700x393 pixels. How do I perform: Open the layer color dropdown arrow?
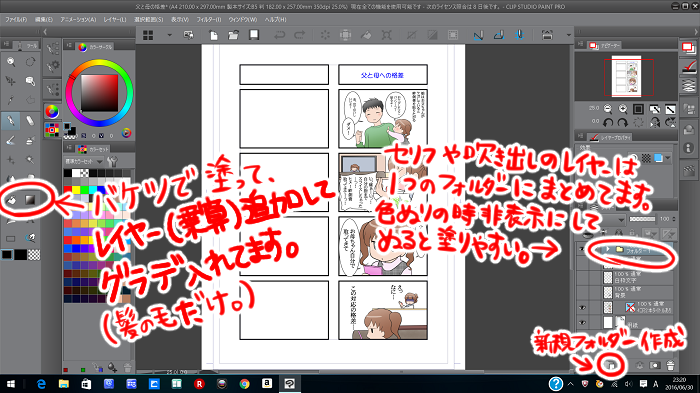tap(668, 158)
